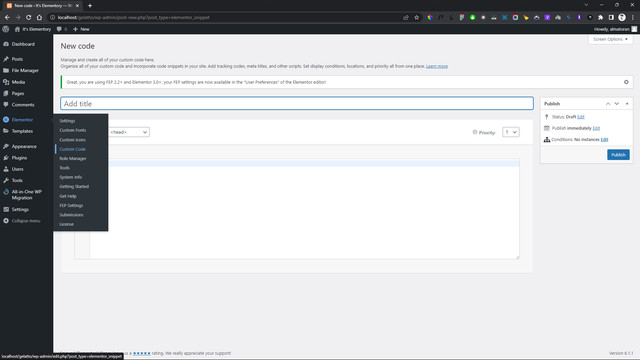This screenshot has width=640, height=360.
Task: Open Custom Icons submenu entry
Action: (x=73, y=140)
